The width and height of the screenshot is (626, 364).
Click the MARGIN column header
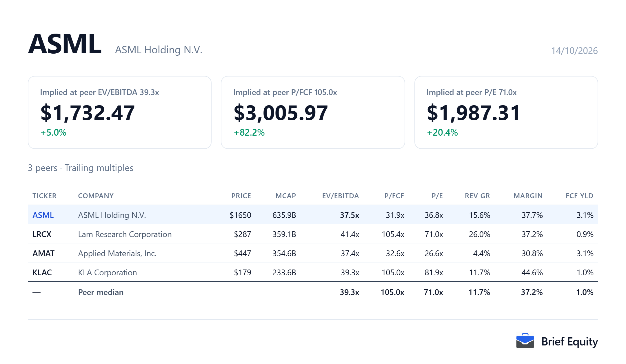pyautogui.click(x=528, y=196)
